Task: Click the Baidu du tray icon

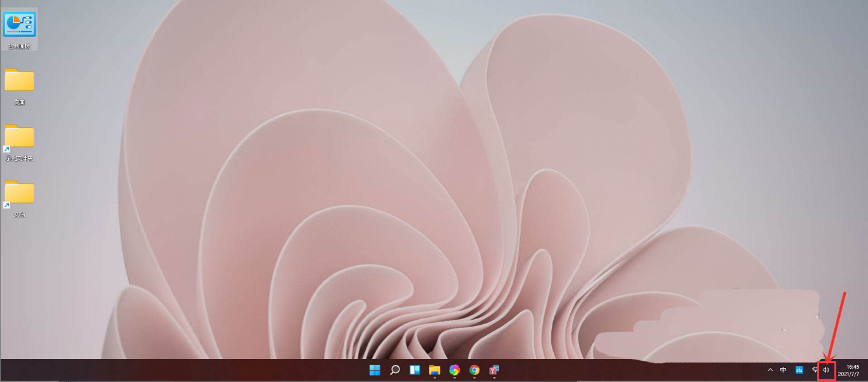Action: pyautogui.click(x=799, y=370)
